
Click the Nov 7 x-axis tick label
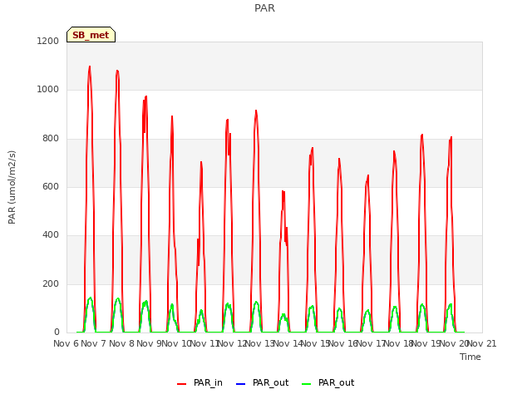[94, 343]
